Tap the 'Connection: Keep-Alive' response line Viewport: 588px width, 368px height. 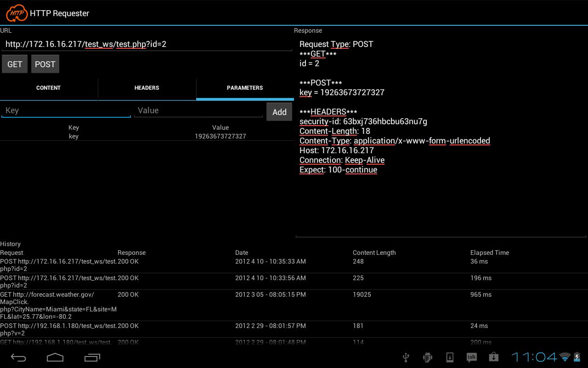342,160
